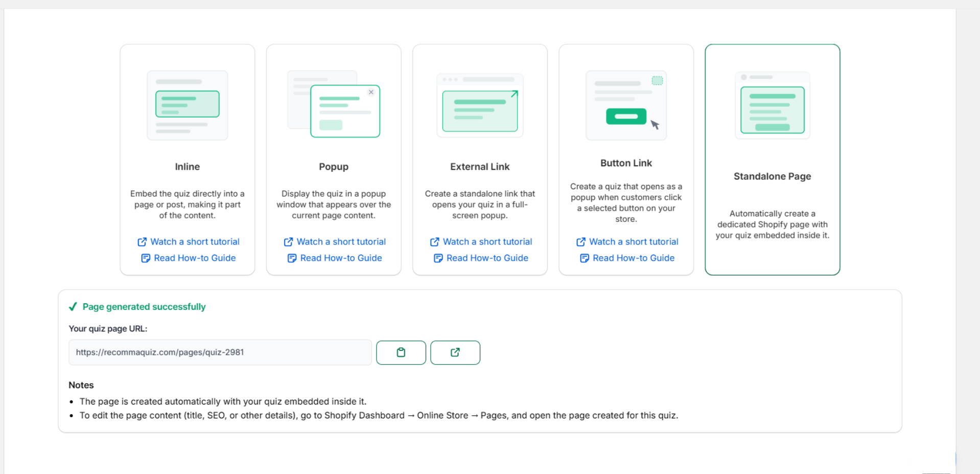
Task: Click the quiz page URL field
Action: coord(220,352)
